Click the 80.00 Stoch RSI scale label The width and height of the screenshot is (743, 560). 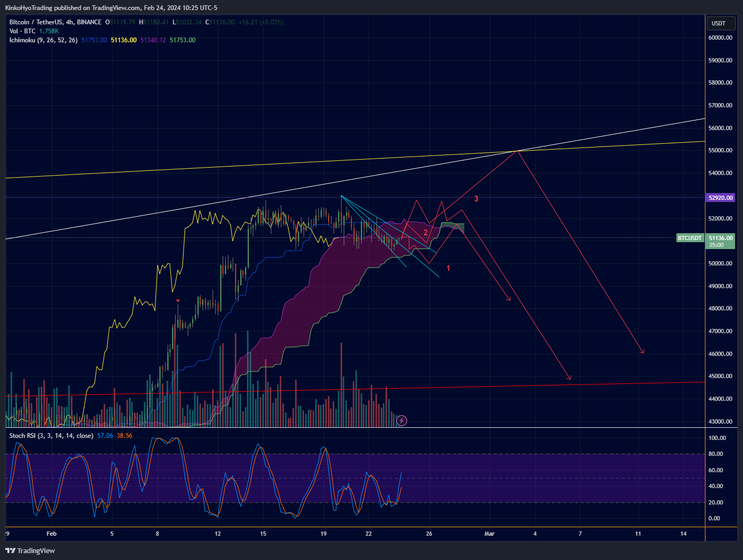coord(716,454)
